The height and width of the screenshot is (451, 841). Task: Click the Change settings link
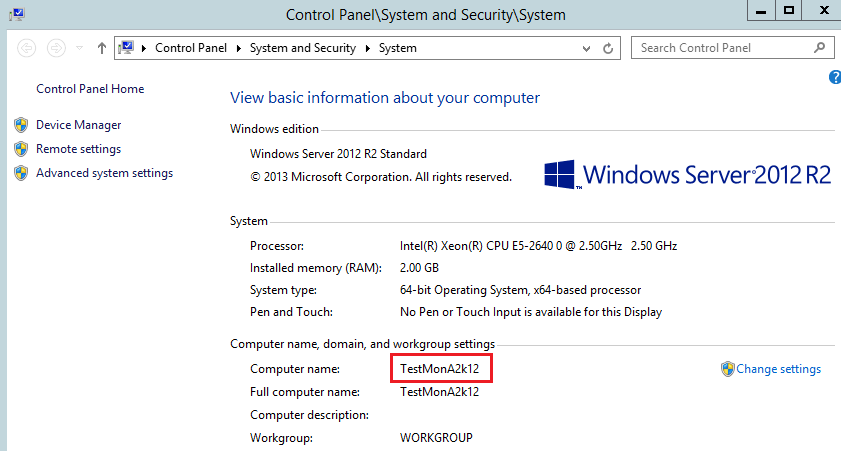click(778, 369)
